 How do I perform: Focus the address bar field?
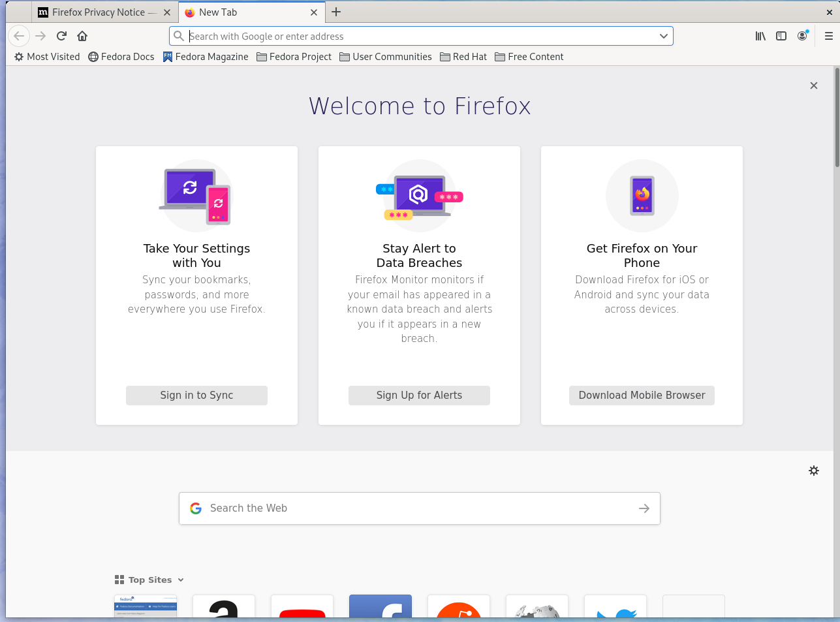421,36
